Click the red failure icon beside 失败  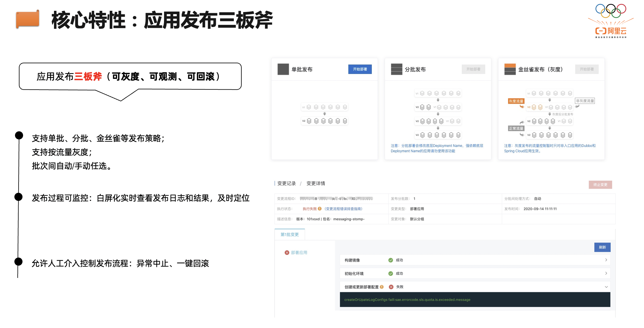click(x=391, y=287)
